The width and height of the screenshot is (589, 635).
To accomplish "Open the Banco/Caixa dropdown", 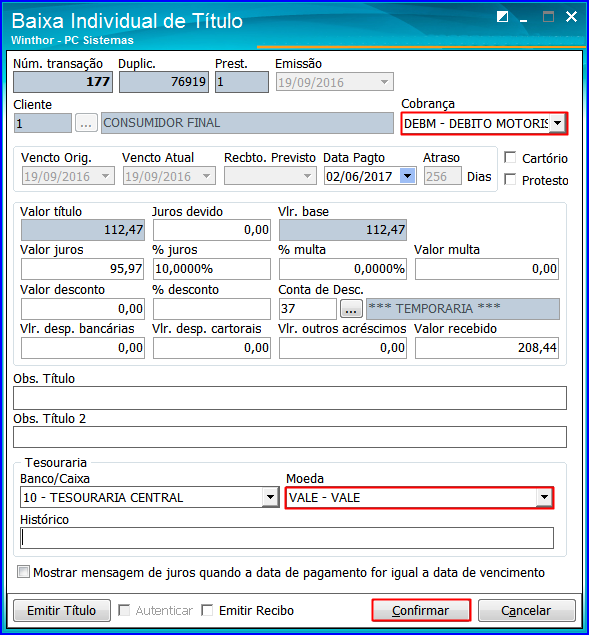I will tap(270, 497).
